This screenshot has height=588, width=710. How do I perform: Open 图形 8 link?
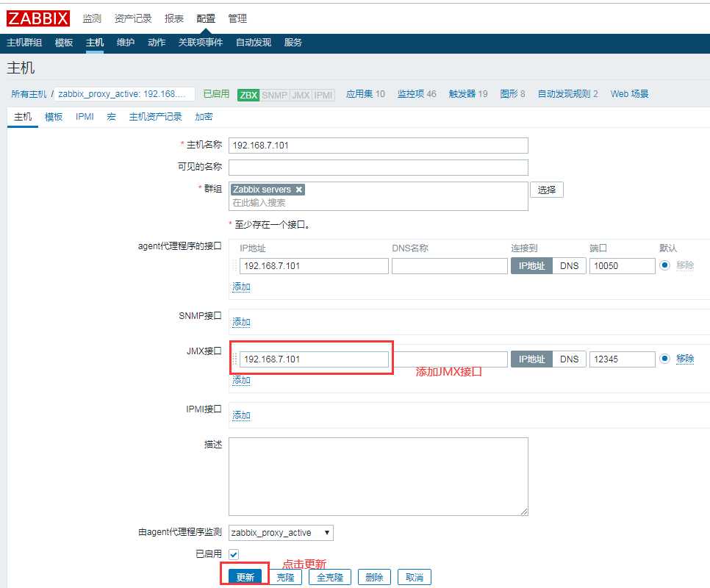click(x=512, y=93)
